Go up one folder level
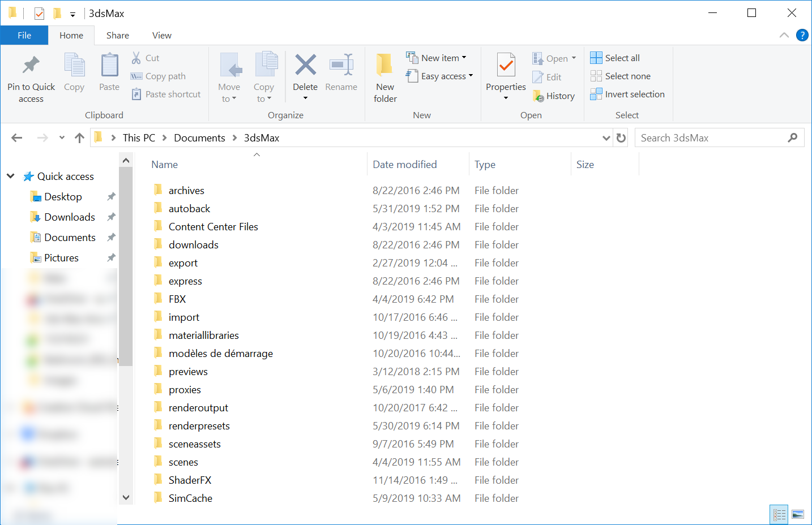The width and height of the screenshot is (812, 525). 79,137
